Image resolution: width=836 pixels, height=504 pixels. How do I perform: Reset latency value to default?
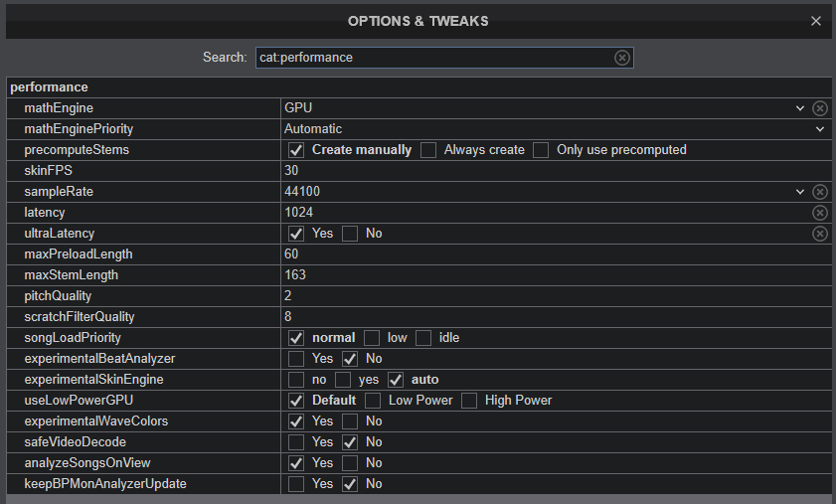(x=820, y=213)
